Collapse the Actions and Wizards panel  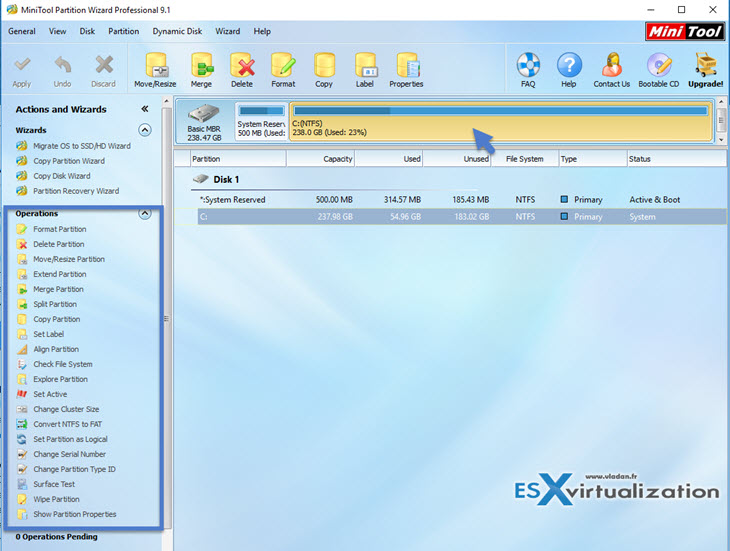pos(145,109)
